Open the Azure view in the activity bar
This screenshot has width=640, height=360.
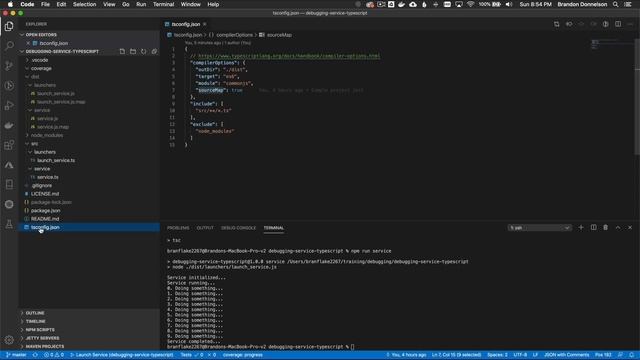[9, 165]
